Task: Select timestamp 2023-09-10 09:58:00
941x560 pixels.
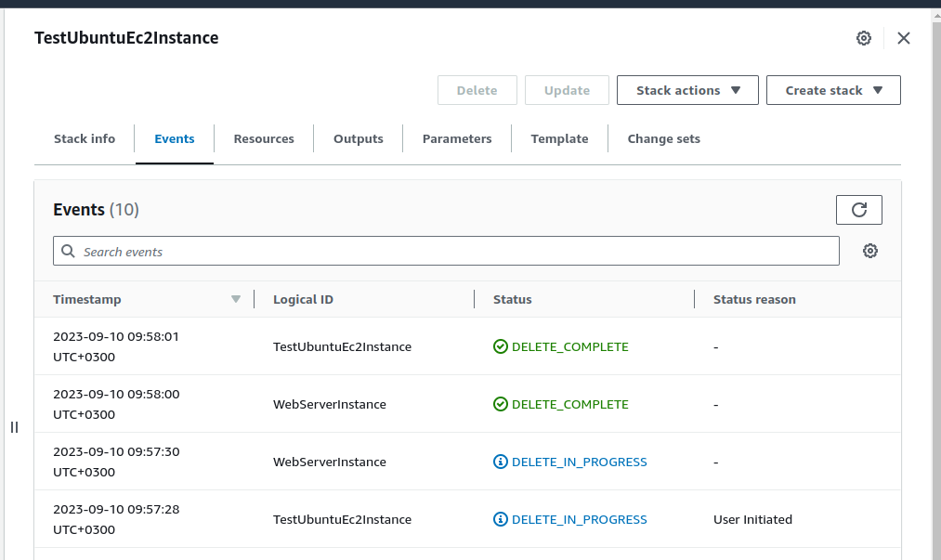Action: (116, 404)
